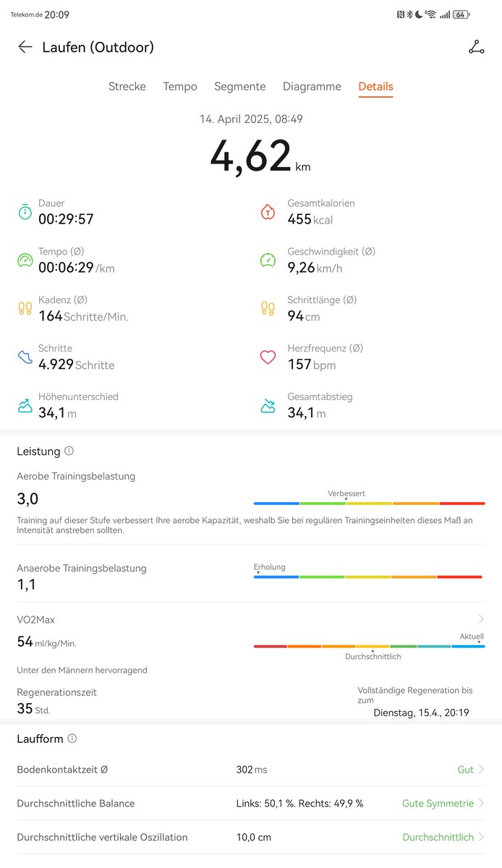Open the route share icon
Screen dimensions: 502x868
click(x=476, y=48)
